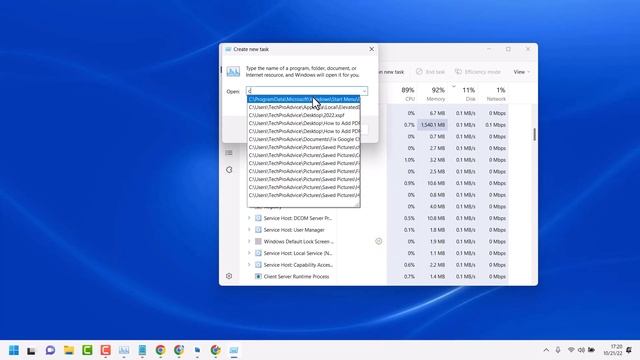Image resolution: width=640 pixels, height=360 pixels.
Task: Open the Chat icon on the taskbar
Action: click(50, 350)
